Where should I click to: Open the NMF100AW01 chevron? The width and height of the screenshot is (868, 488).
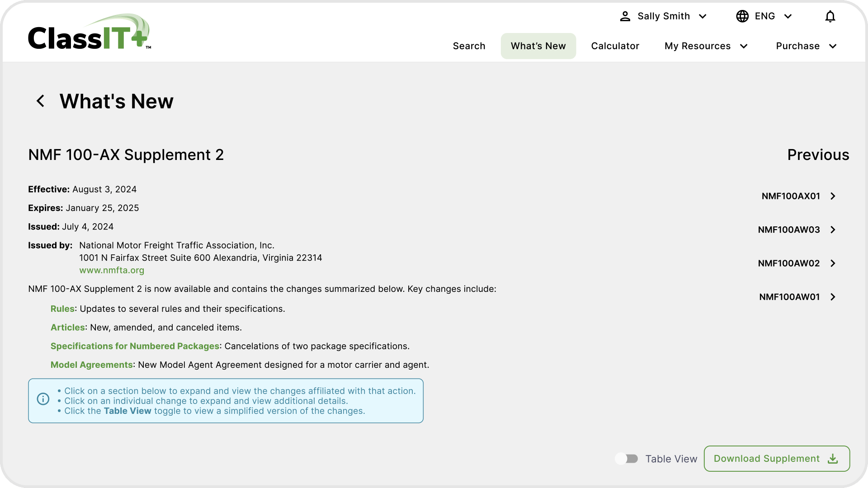[833, 297]
